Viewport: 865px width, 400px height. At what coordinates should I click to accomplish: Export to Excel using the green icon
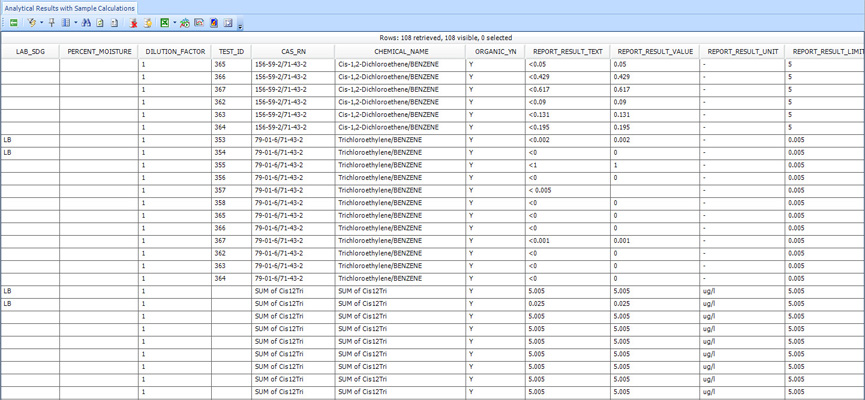coord(164,23)
